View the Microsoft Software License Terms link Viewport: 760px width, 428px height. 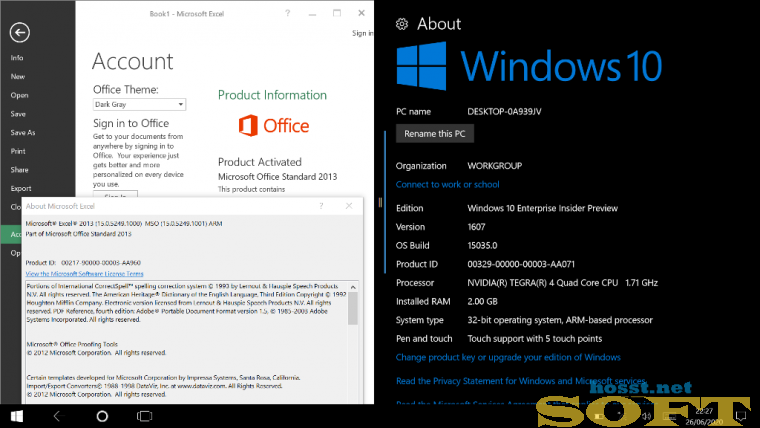point(84,274)
